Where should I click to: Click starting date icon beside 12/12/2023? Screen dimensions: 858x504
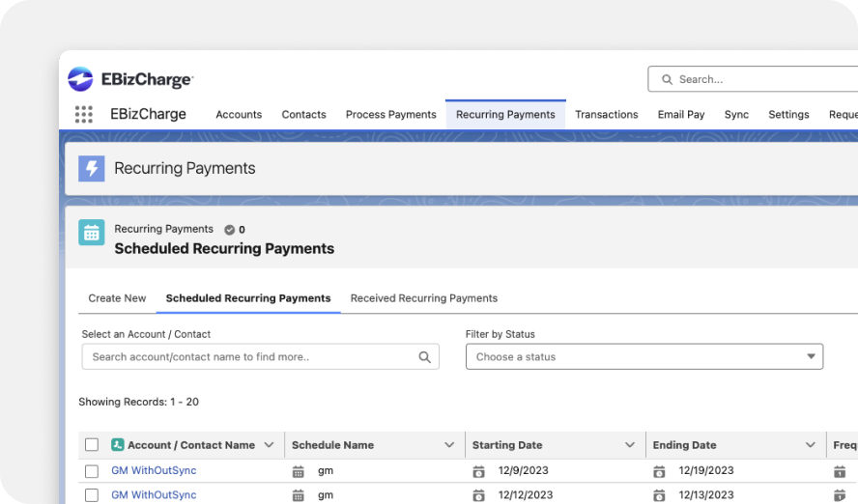(479, 496)
